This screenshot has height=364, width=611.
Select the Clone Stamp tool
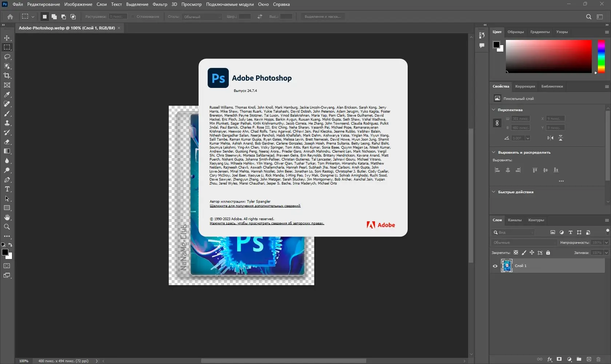(7, 123)
